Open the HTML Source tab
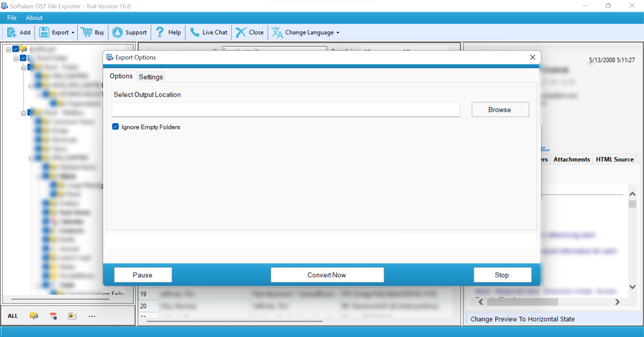644x337 pixels. click(x=614, y=160)
